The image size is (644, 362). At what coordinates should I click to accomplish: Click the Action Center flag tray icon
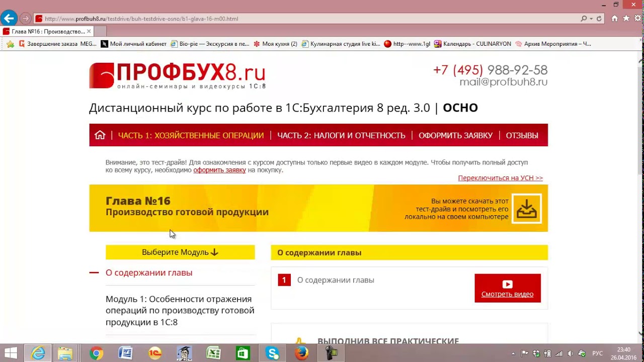click(525, 353)
